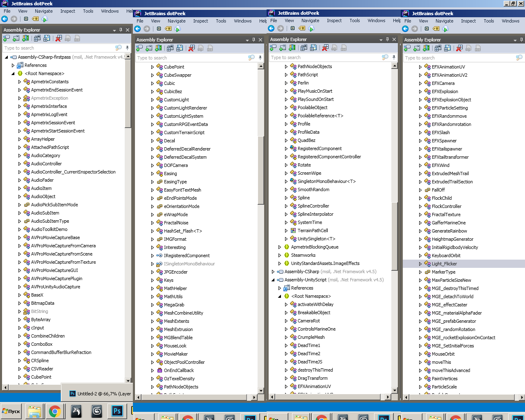Expand References node under Assembly-CSharp-firstpass
Screen dimensions: 525x420
click(x=13, y=65)
